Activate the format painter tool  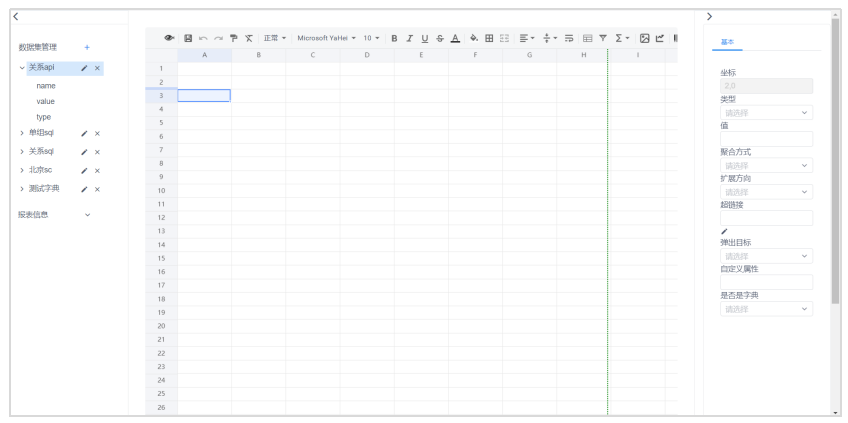(x=234, y=38)
